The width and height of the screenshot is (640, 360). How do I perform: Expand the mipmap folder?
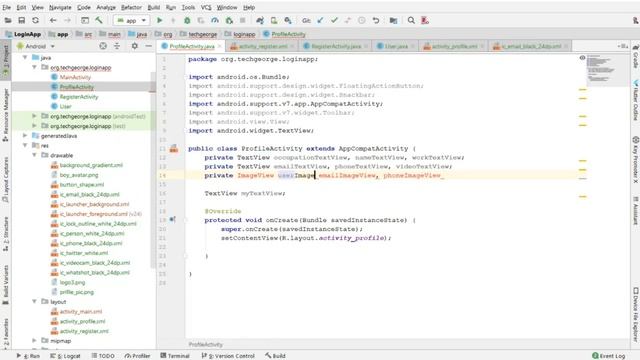35,340
